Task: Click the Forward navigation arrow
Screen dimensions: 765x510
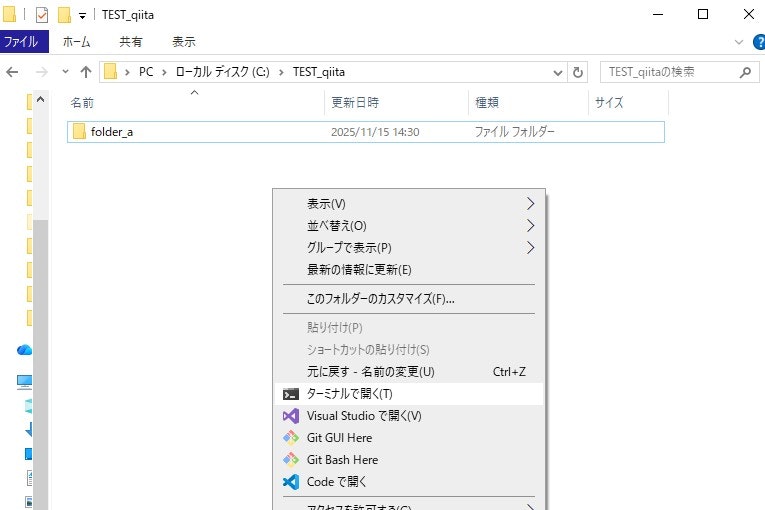Action: point(42,72)
